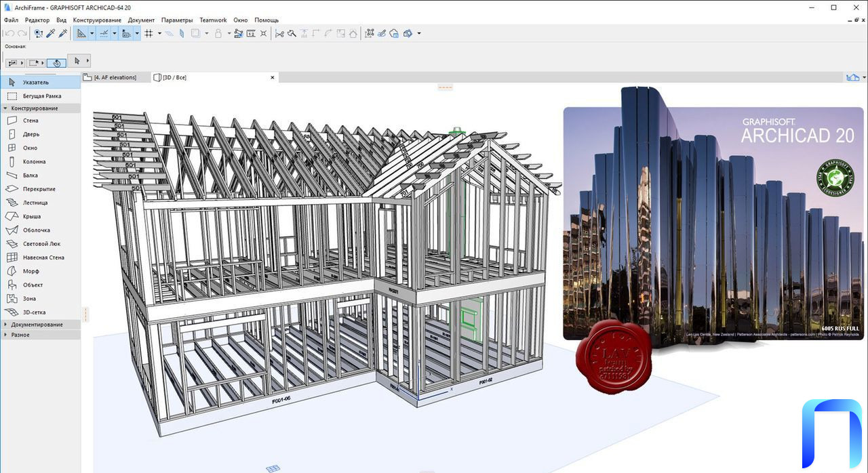
Task: Select the Лестница (Stair) tool
Action: pyautogui.click(x=40, y=203)
